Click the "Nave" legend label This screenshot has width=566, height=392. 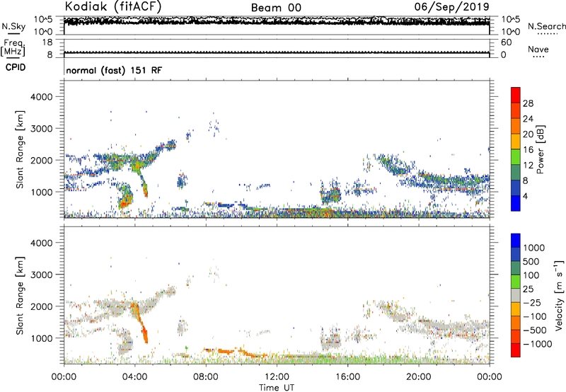[538, 49]
